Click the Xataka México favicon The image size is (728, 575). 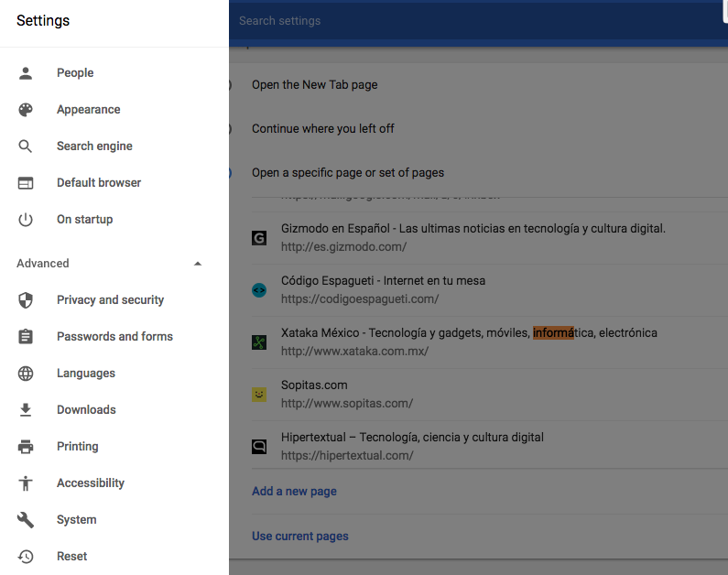point(259,342)
